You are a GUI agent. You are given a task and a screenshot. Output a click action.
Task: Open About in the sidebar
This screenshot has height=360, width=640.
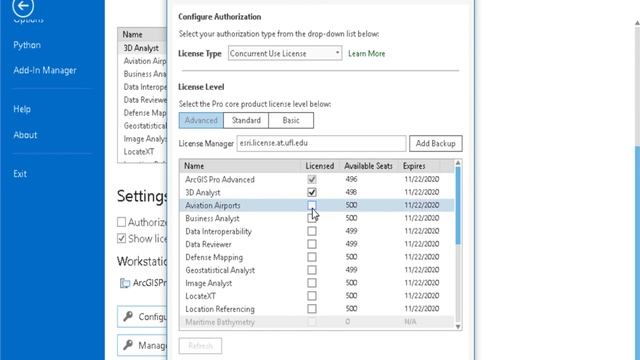(25, 135)
